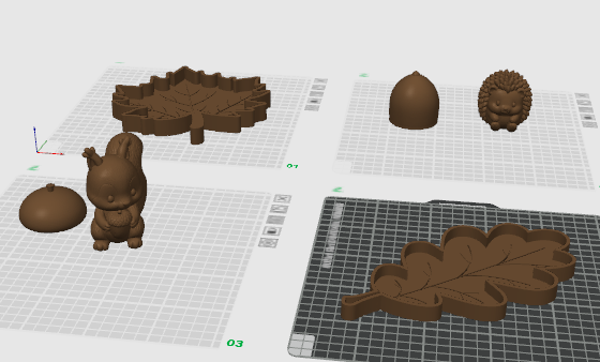This screenshot has height=362, width=600.
Task: Open plate 03 settings icon
Action: point(268,242)
